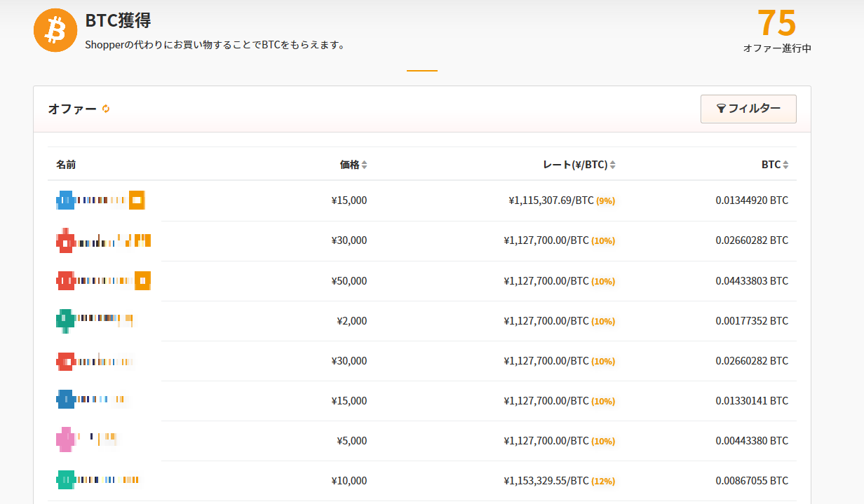Click the オファー panel heading
This screenshot has width=864, height=504.
[72, 109]
